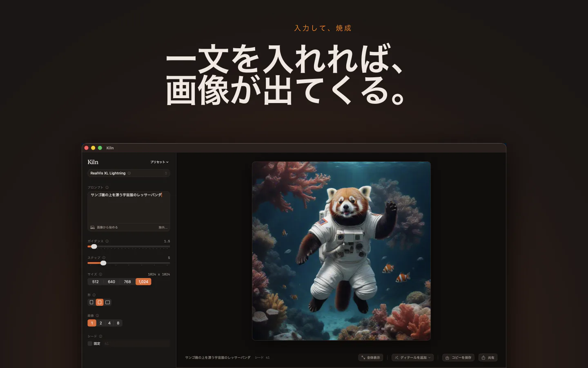Click the ガイダンス guidance slider handle

click(x=94, y=247)
